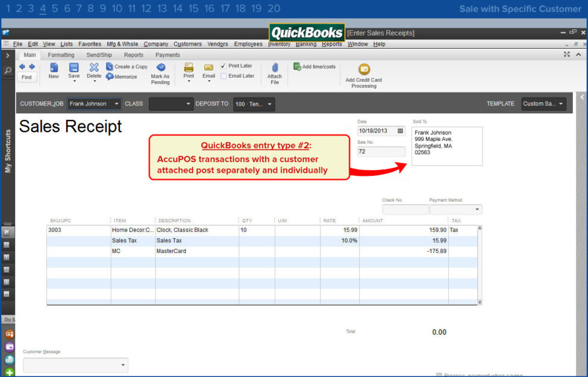
Task: Collapse the ribbon toolbar chevron
Action: [578, 55]
